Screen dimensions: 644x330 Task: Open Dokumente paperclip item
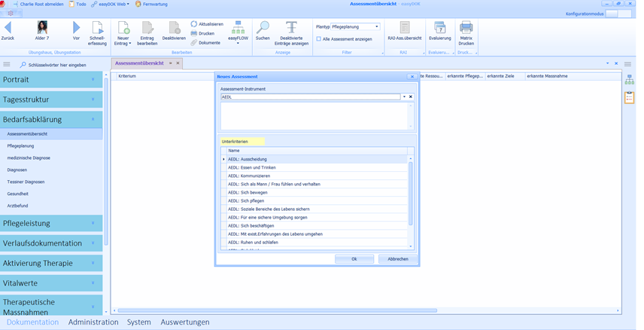pos(205,43)
